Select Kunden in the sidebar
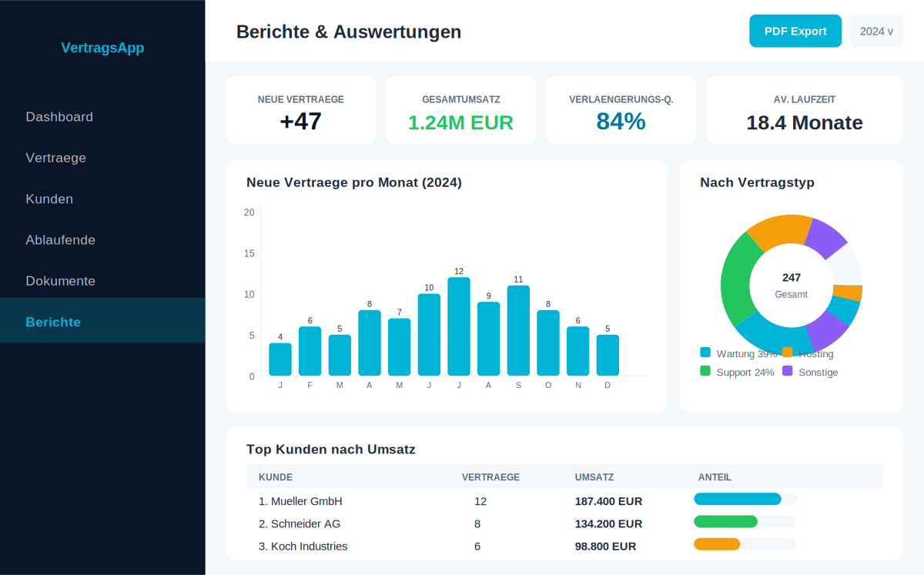924x575 pixels. pyautogui.click(x=49, y=199)
